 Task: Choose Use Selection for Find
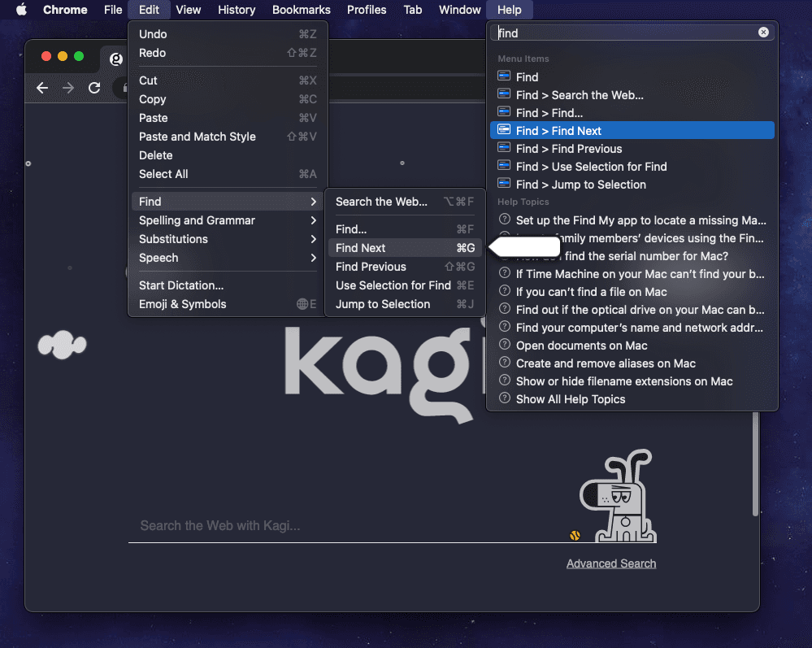(x=405, y=285)
